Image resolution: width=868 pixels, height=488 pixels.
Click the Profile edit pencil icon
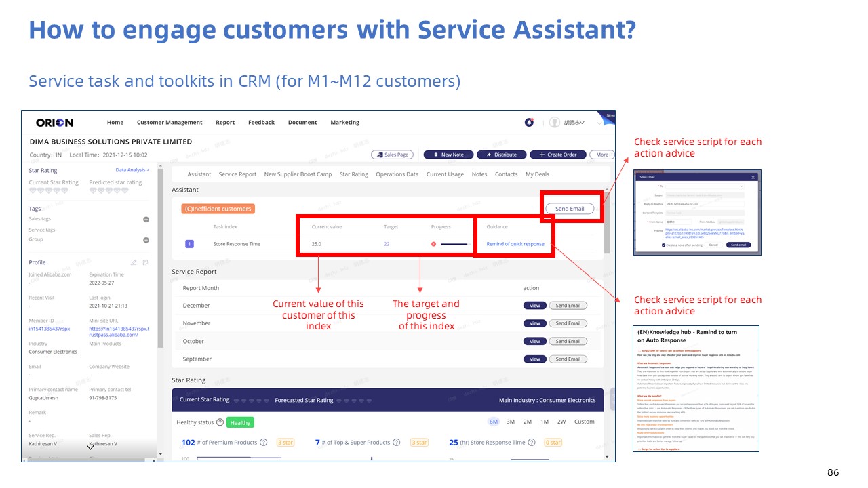tap(134, 262)
